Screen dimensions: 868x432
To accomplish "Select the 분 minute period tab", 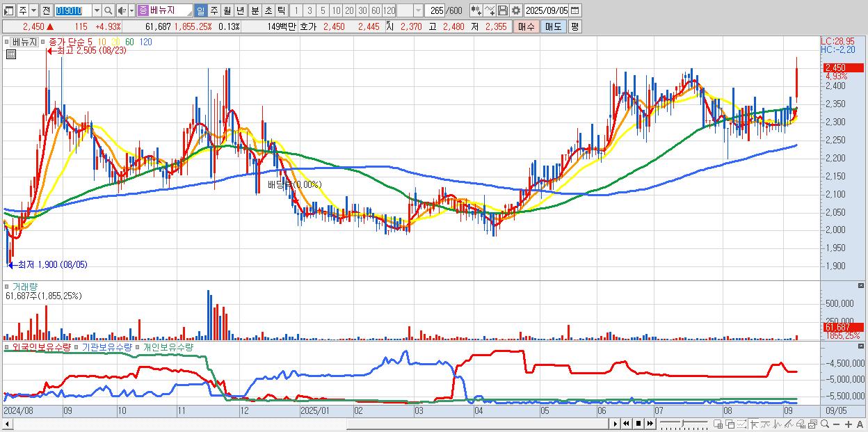I will tap(254, 10).
